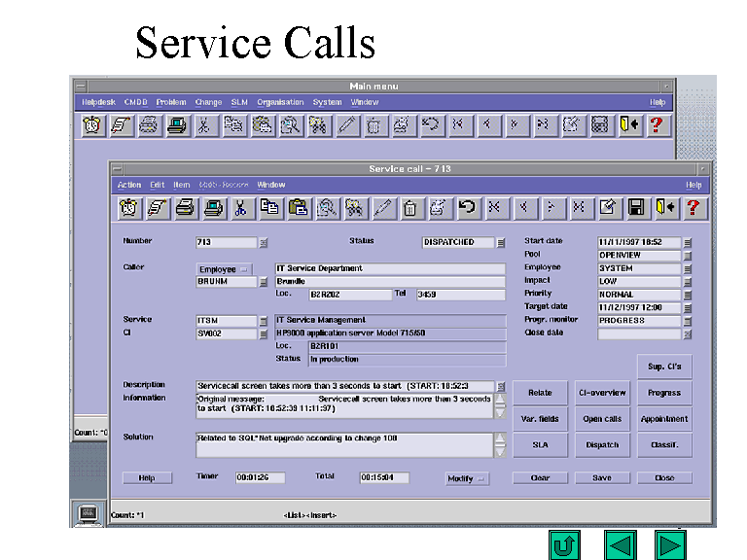Screen dimensions: 747x560
Task: Click the scissors cut icon in Service call toolbar
Action: pyautogui.click(x=242, y=207)
